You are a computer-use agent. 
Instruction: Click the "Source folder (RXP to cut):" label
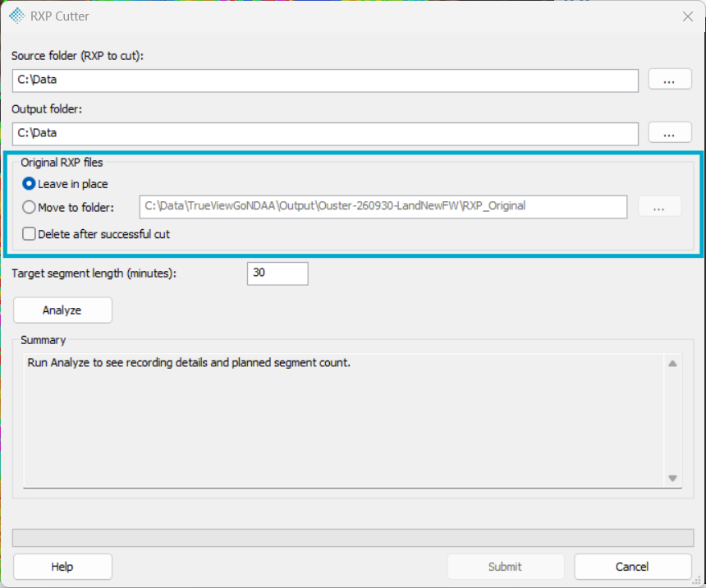77,56
